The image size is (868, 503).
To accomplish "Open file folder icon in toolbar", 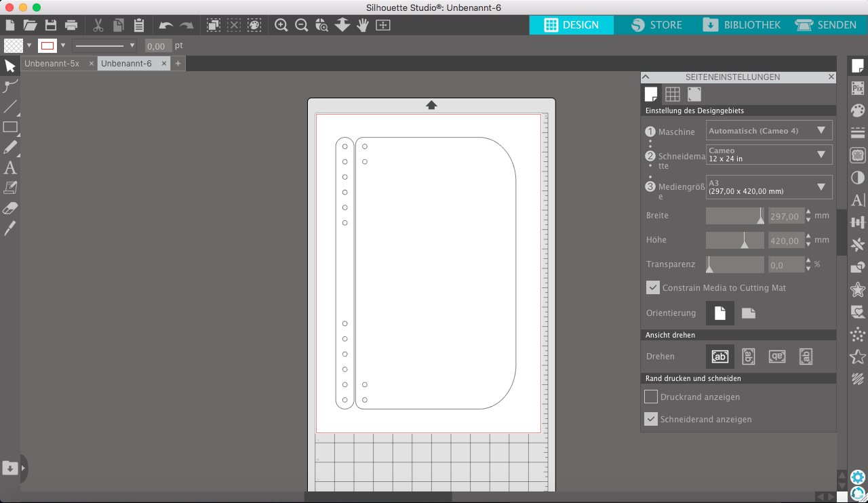I will pos(30,25).
